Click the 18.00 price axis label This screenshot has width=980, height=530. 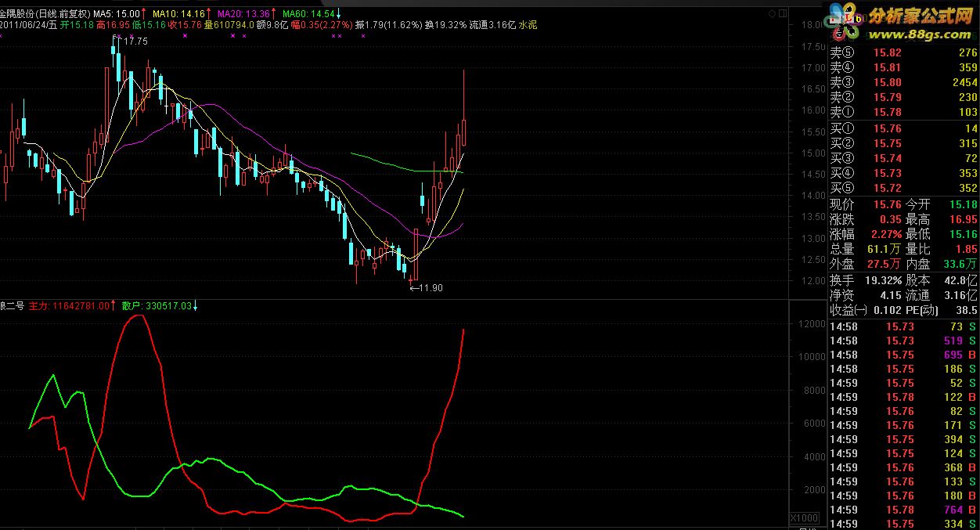coord(814,26)
